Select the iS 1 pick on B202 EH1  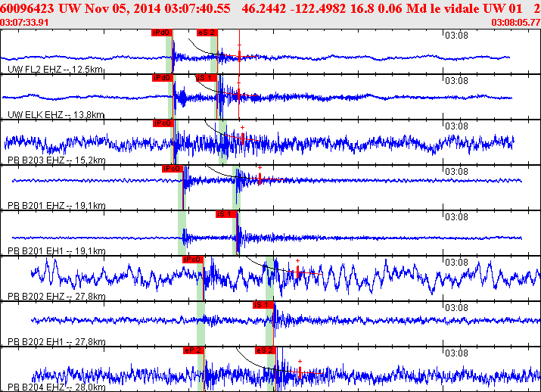coord(263,304)
